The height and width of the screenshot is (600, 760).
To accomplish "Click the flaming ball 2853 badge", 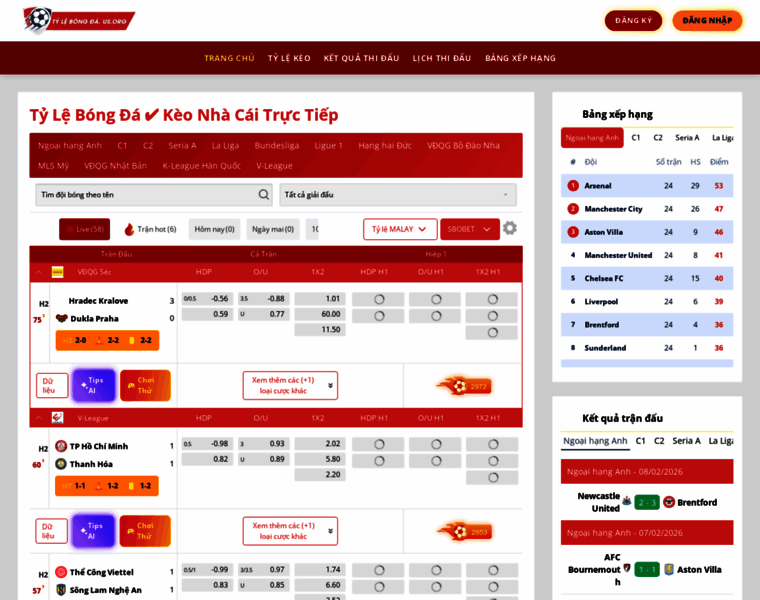I will (x=464, y=532).
